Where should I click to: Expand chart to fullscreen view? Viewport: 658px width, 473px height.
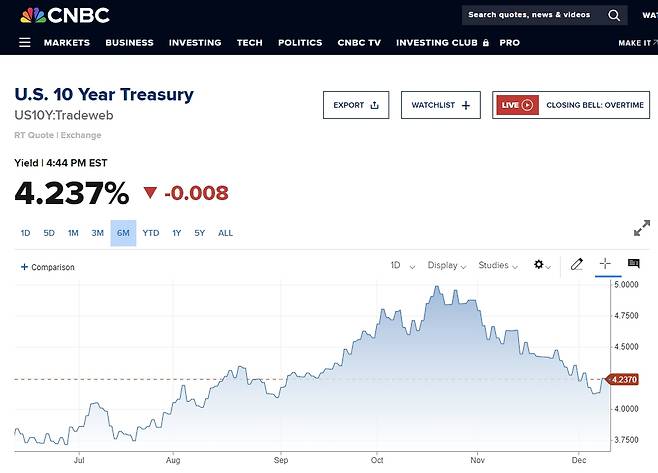click(642, 229)
